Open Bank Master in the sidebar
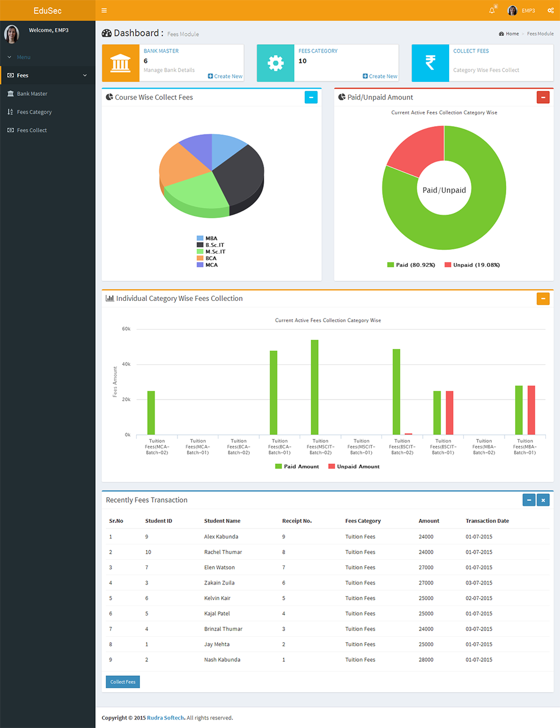The width and height of the screenshot is (560, 728). 32,94
